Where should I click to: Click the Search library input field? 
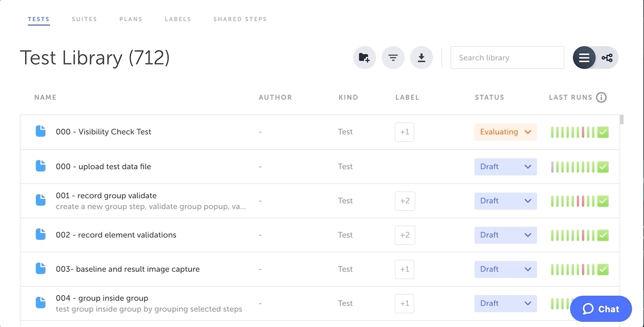[507, 58]
